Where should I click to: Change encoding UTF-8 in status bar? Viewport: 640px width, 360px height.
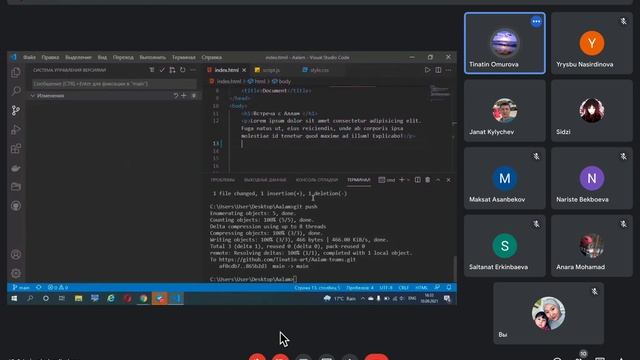[x=386, y=287]
